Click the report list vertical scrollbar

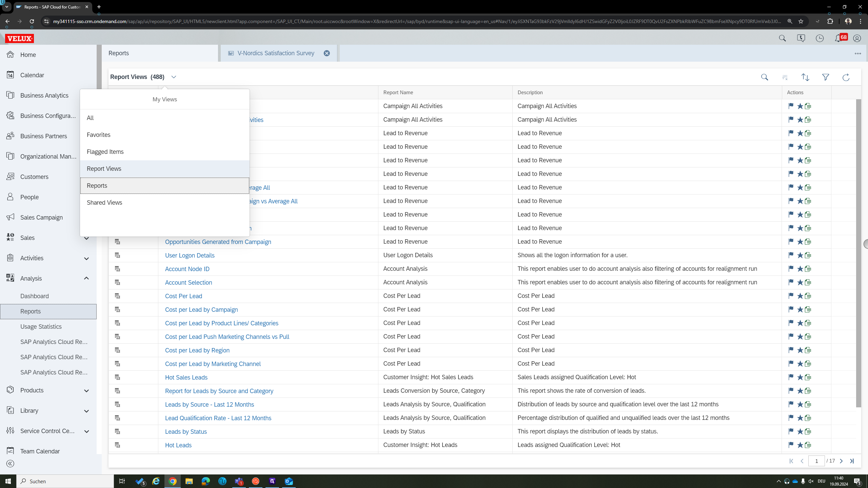click(858, 253)
